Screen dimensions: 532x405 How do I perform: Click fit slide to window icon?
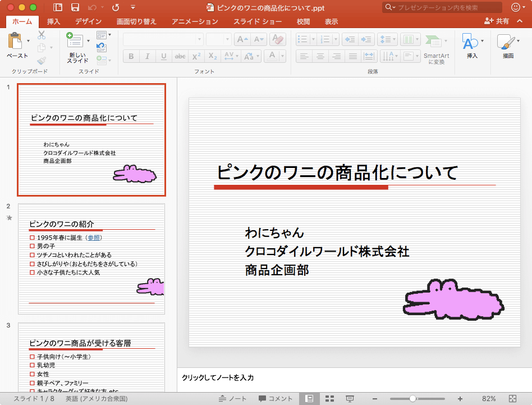tap(512, 398)
